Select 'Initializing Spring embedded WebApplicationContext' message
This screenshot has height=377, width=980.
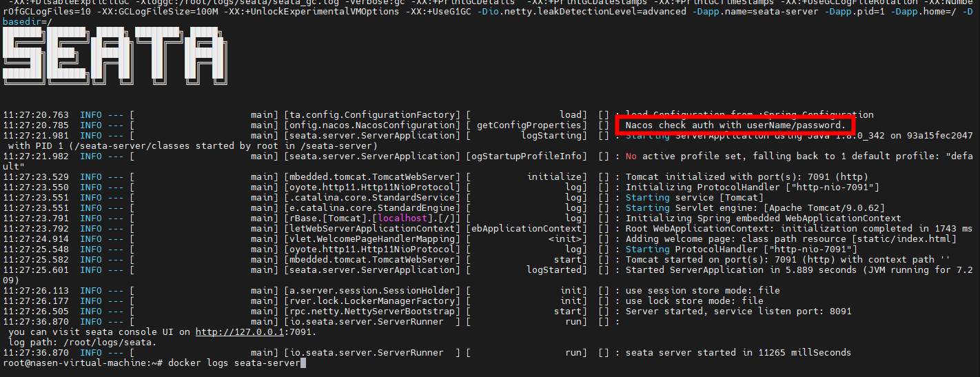(762, 218)
